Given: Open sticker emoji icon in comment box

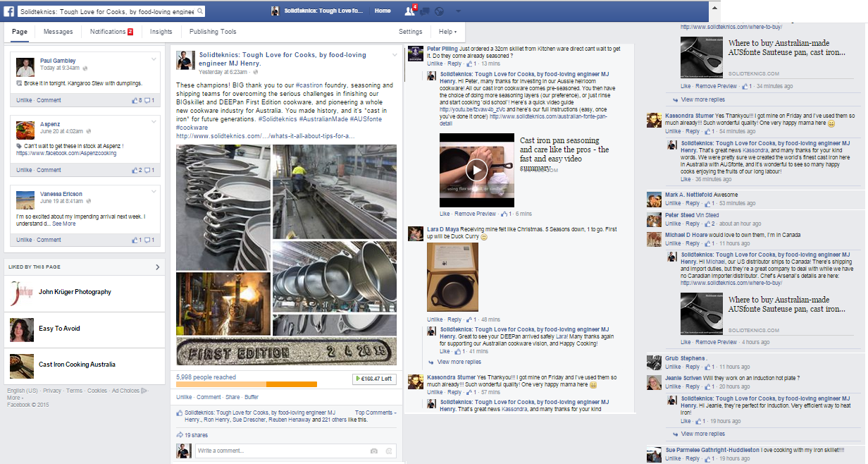Looking at the screenshot, I should pyautogui.click(x=387, y=451).
